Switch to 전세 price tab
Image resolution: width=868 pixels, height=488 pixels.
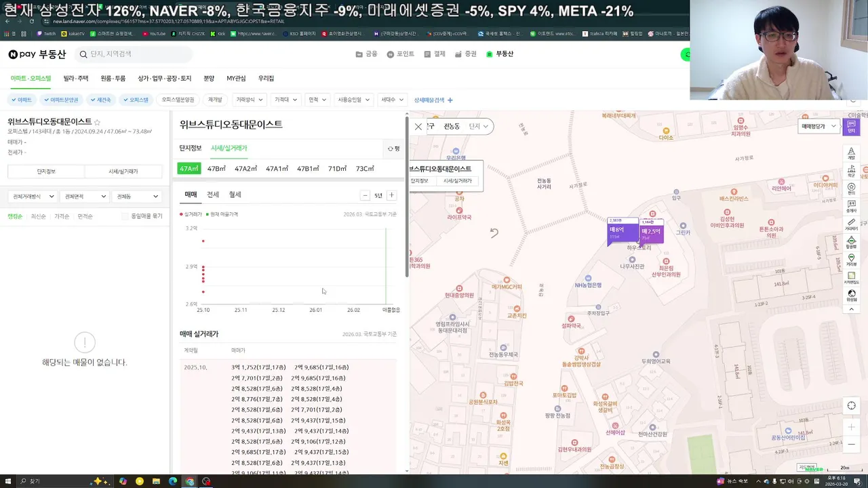pos(213,195)
